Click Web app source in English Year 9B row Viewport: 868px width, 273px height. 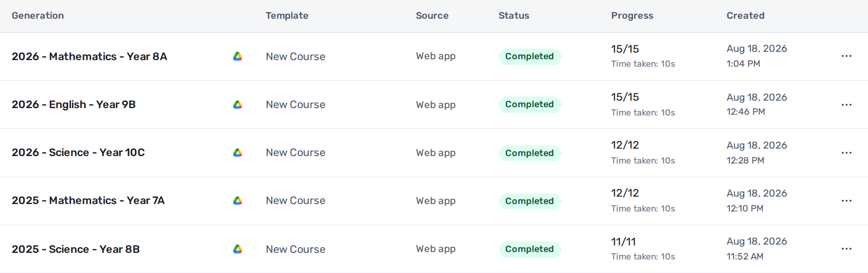pyautogui.click(x=436, y=105)
